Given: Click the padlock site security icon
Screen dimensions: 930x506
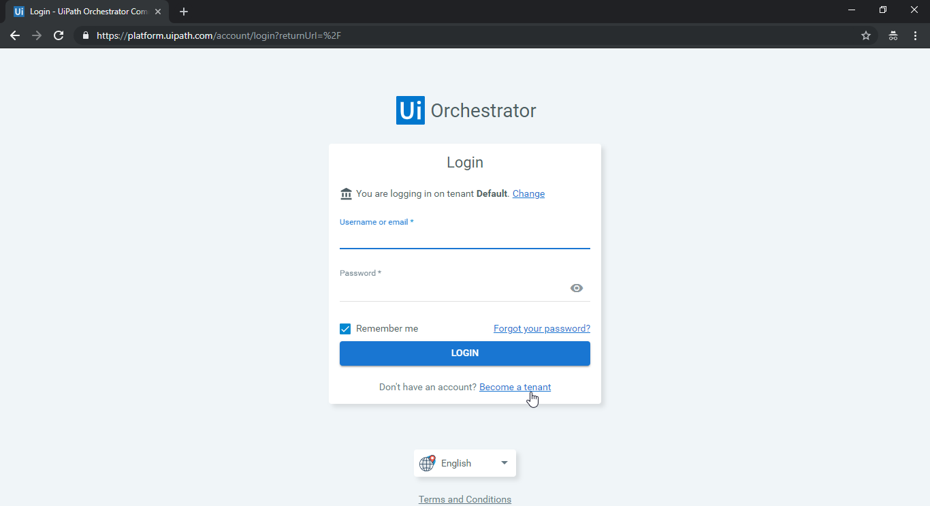Looking at the screenshot, I should [85, 36].
